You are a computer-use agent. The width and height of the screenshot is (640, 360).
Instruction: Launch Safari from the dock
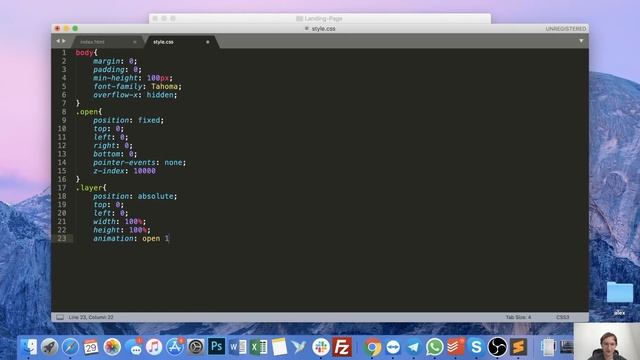pos(70,347)
